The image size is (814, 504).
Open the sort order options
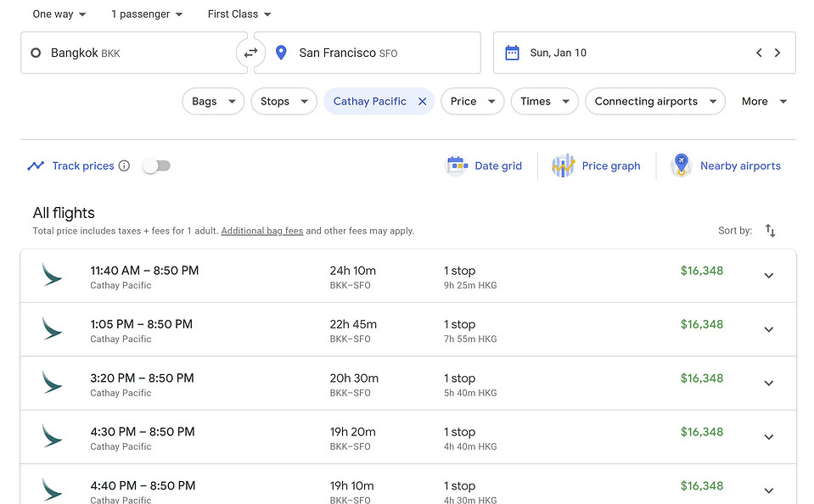pyautogui.click(x=771, y=231)
